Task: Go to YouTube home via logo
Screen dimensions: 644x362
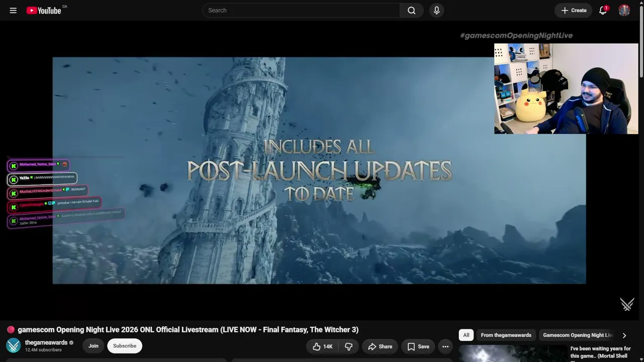Action: 44,10
